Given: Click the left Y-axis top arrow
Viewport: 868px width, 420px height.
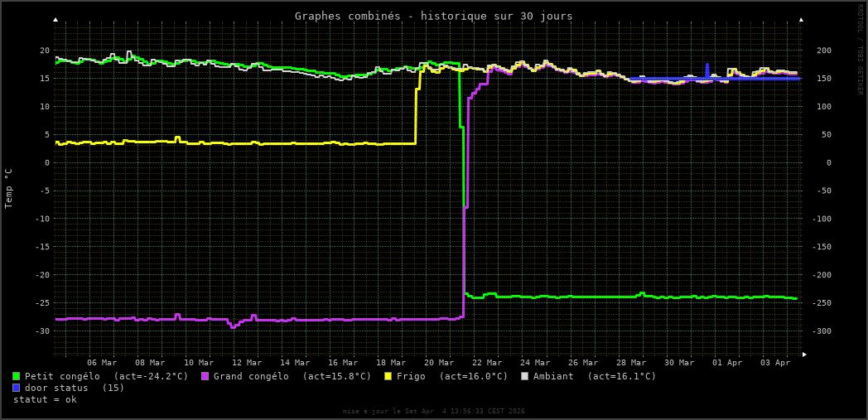Looking at the screenshot, I should click(x=55, y=19).
